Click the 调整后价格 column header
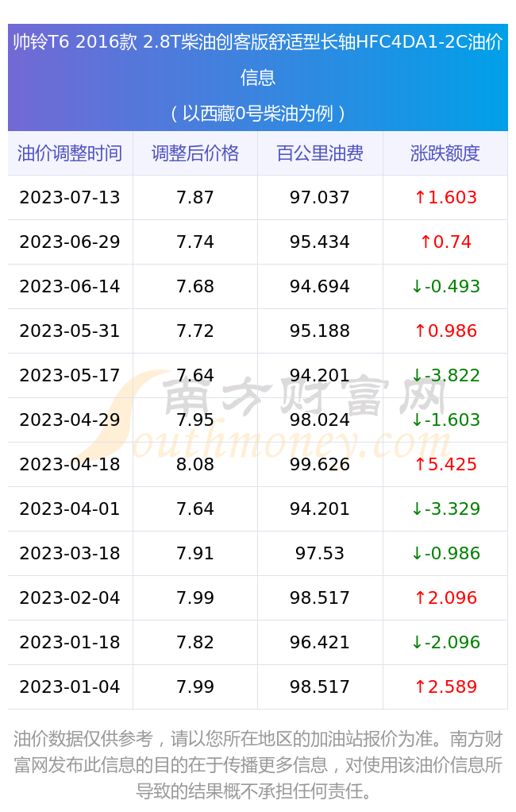The width and height of the screenshot is (516, 812). [x=195, y=153]
